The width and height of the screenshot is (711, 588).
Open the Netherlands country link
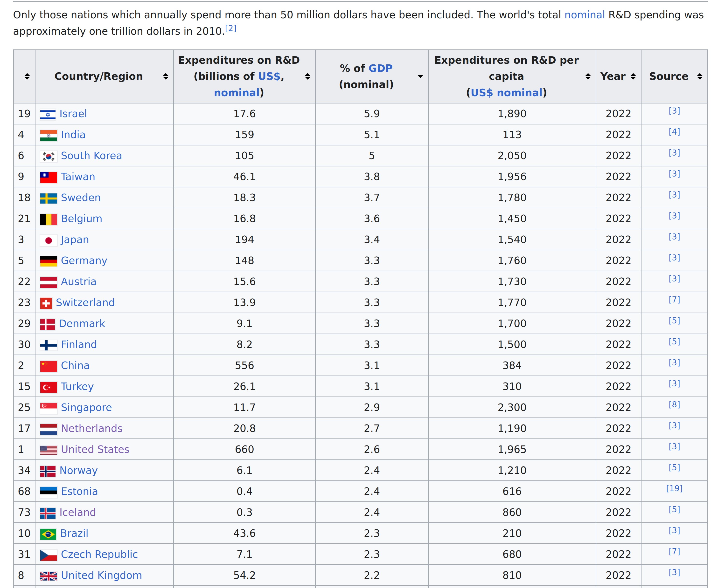click(91, 428)
